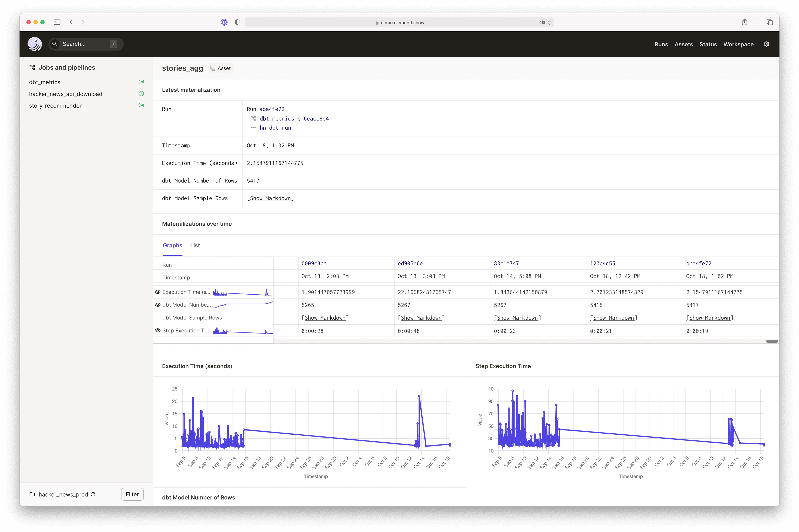
Task: Open the Runs page from the navbar
Action: click(661, 44)
